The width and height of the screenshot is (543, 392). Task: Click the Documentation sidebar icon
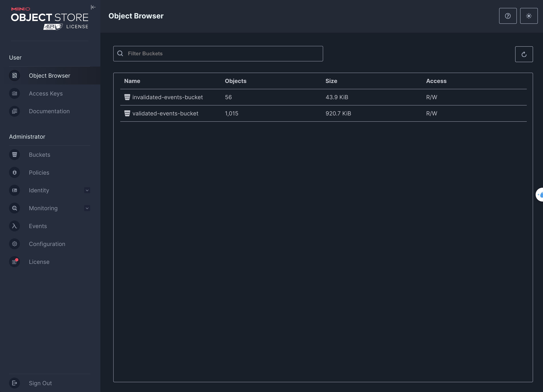point(15,111)
